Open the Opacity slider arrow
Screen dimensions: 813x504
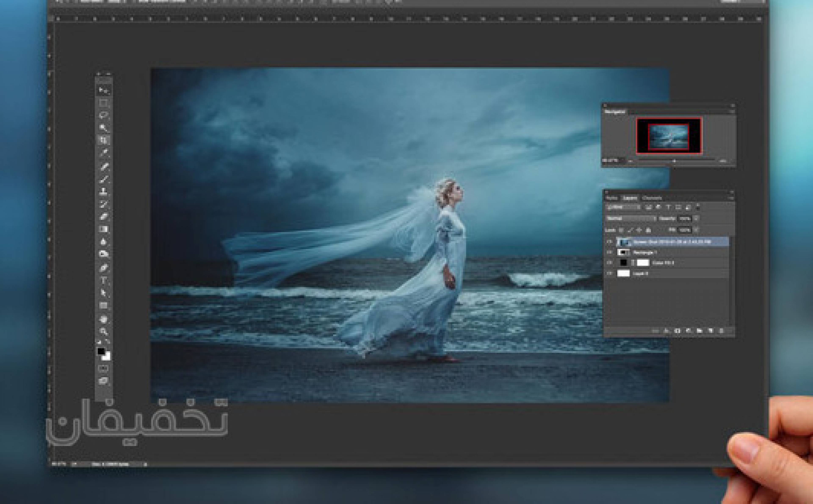[x=696, y=219]
